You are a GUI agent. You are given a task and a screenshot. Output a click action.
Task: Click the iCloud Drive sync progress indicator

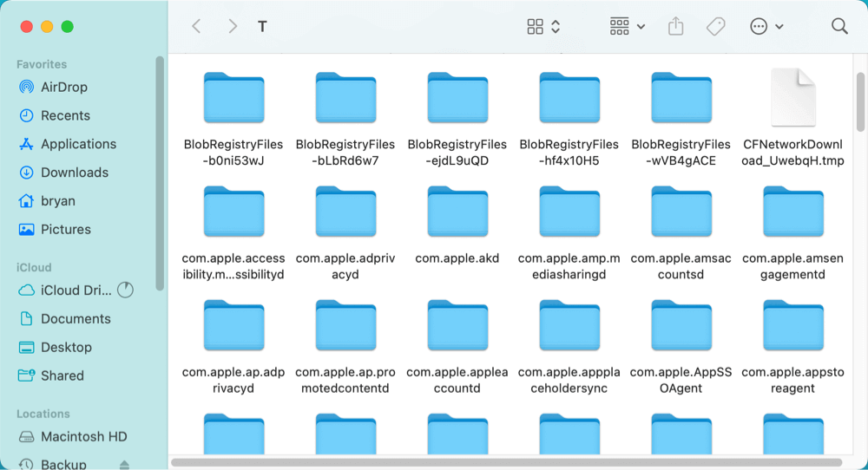pyautogui.click(x=126, y=290)
